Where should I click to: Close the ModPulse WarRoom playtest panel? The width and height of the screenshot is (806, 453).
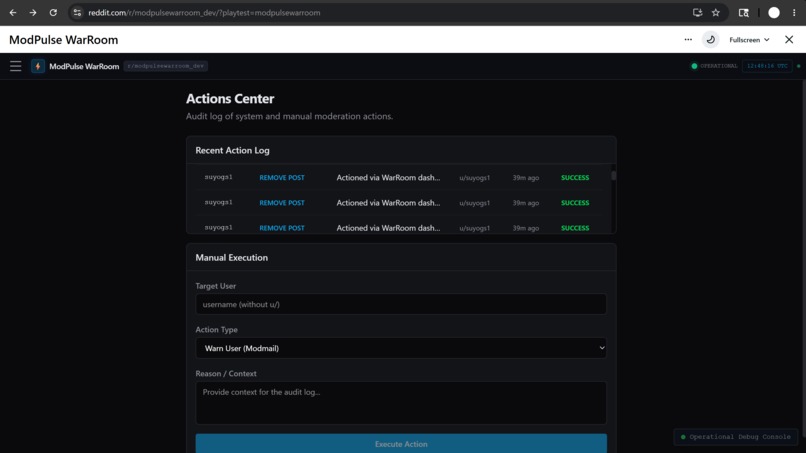click(x=789, y=40)
